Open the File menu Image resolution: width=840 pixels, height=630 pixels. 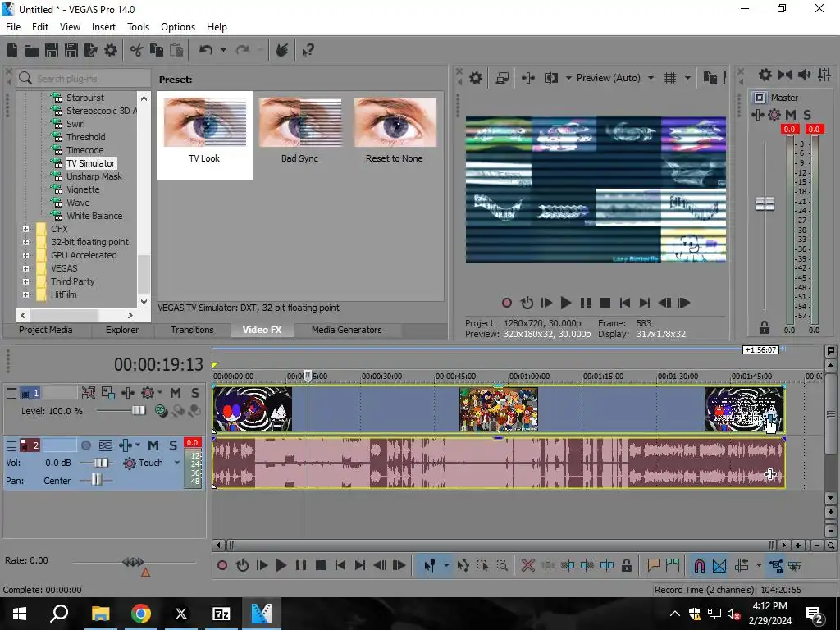point(13,27)
